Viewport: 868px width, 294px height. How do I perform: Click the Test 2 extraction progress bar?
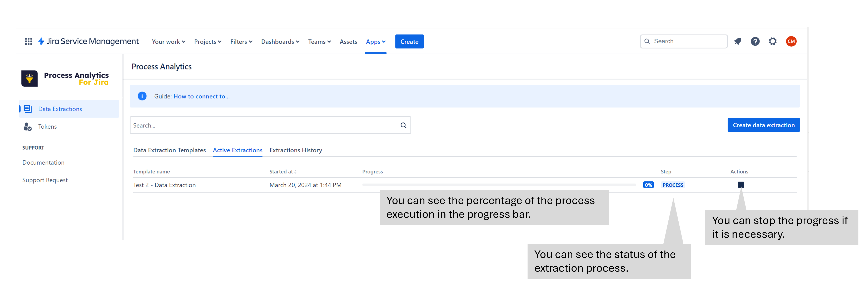tap(499, 185)
